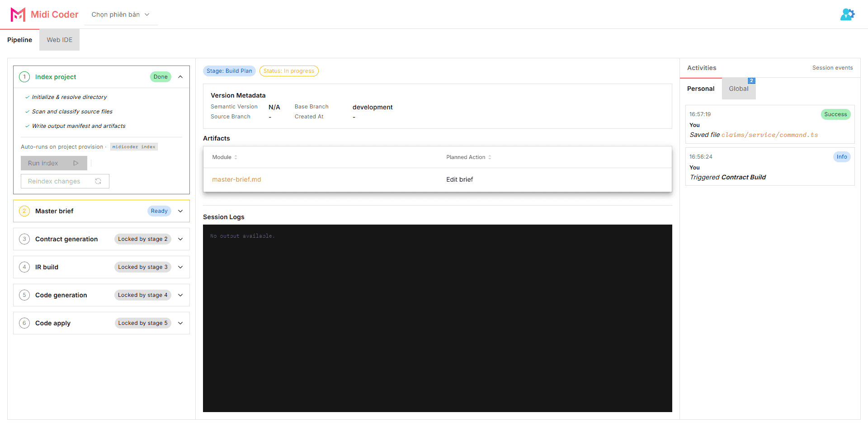This screenshot has width=868, height=427.
Task: Click inside the Session Logs console
Action: pos(438,318)
